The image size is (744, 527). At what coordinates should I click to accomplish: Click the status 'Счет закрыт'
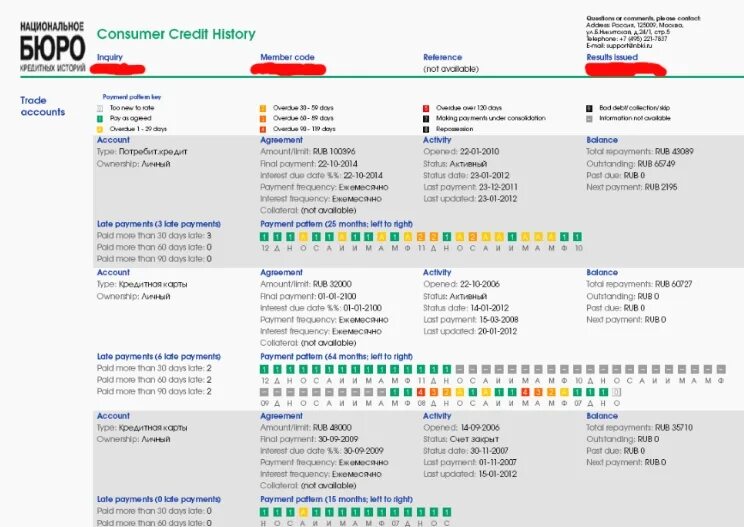coord(474,439)
